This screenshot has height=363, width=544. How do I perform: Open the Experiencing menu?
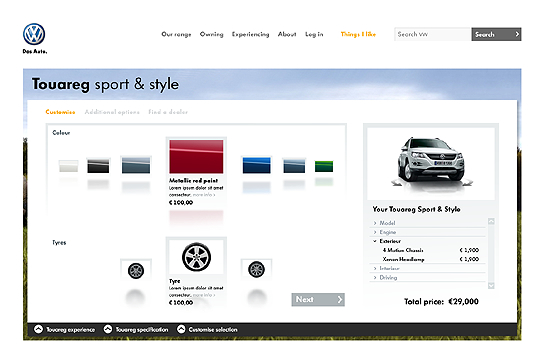pos(250,34)
